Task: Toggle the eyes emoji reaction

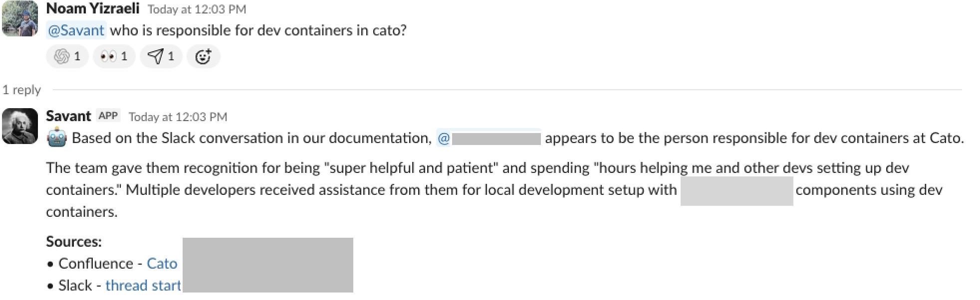Action: [114, 56]
